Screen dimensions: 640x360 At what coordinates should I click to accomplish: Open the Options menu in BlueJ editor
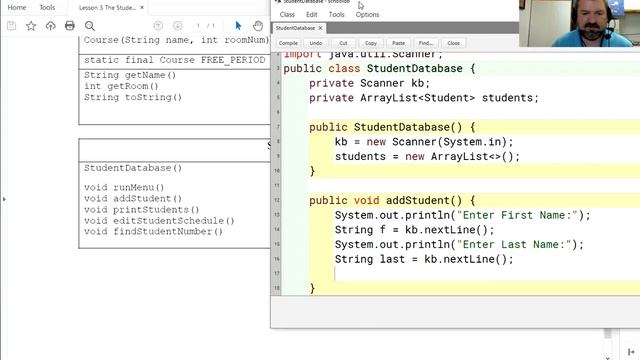pos(367,14)
